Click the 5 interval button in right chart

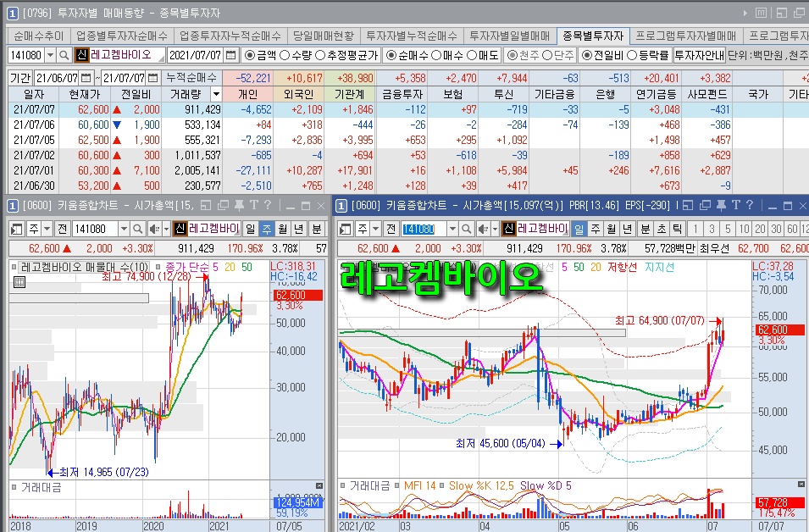point(728,229)
